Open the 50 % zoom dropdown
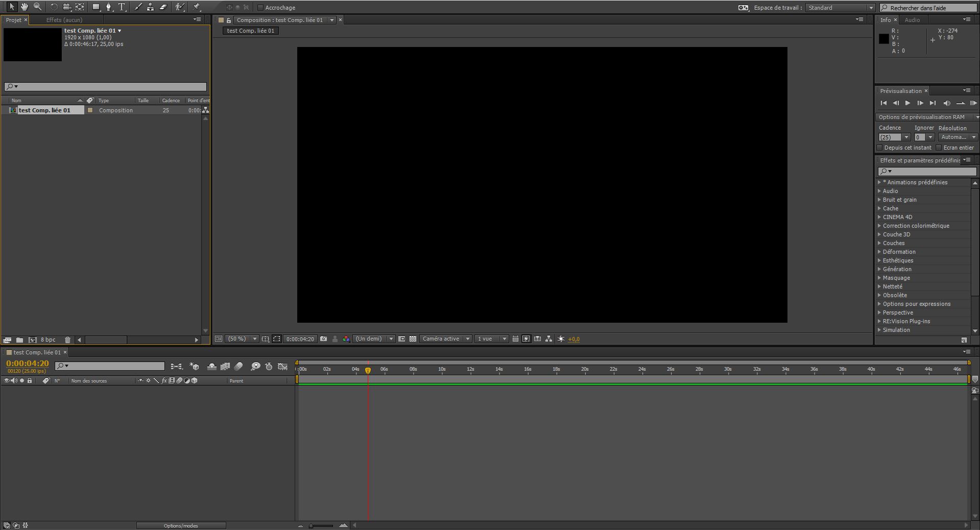This screenshot has height=530, width=980. click(x=242, y=339)
